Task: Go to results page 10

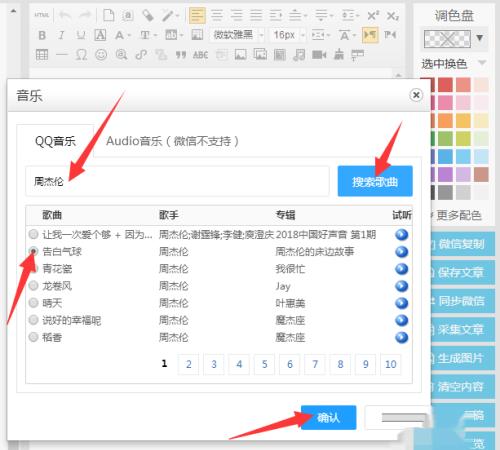Action: (391, 364)
